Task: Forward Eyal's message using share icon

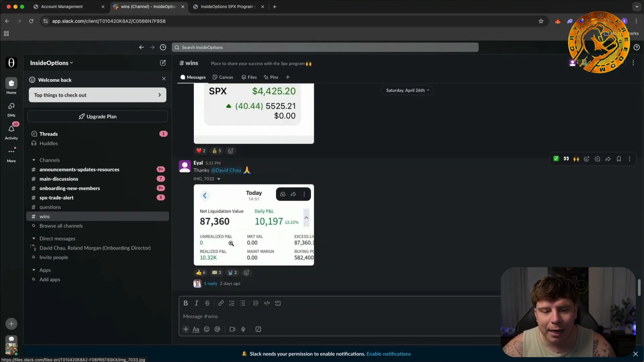Action: coord(608,159)
